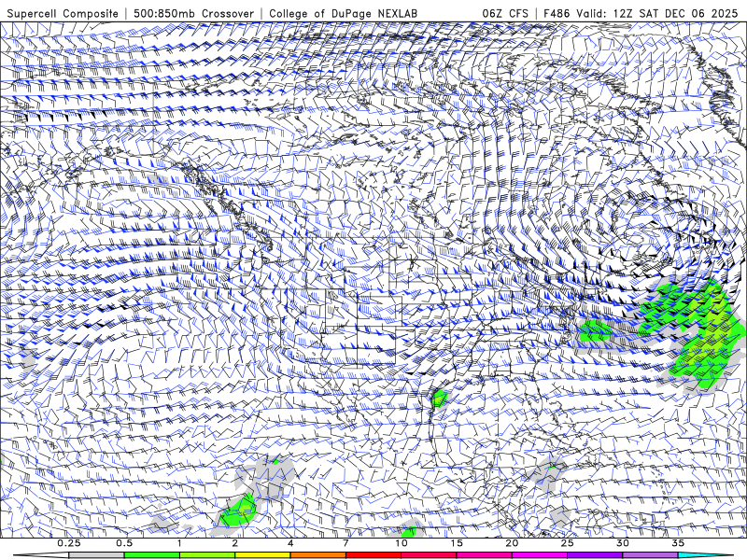The image size is (747, 560).
Task: Click the "0.25" legend value
Action: 69,543
